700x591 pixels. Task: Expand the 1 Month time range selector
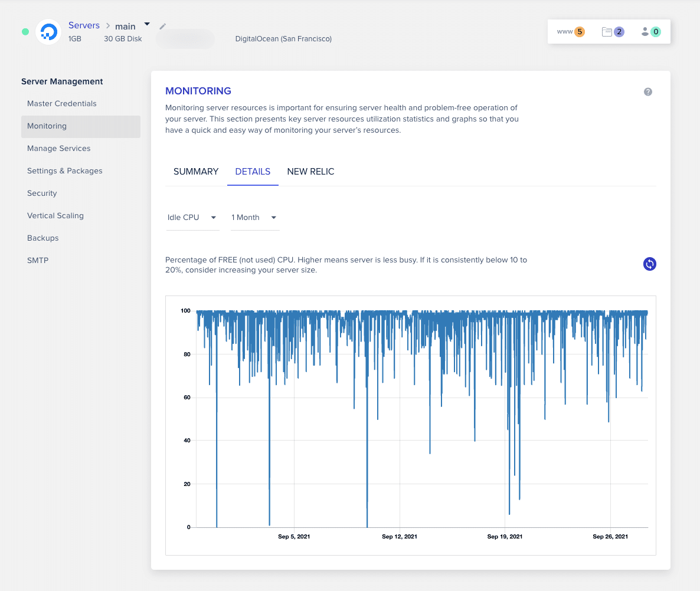[254, 217]
